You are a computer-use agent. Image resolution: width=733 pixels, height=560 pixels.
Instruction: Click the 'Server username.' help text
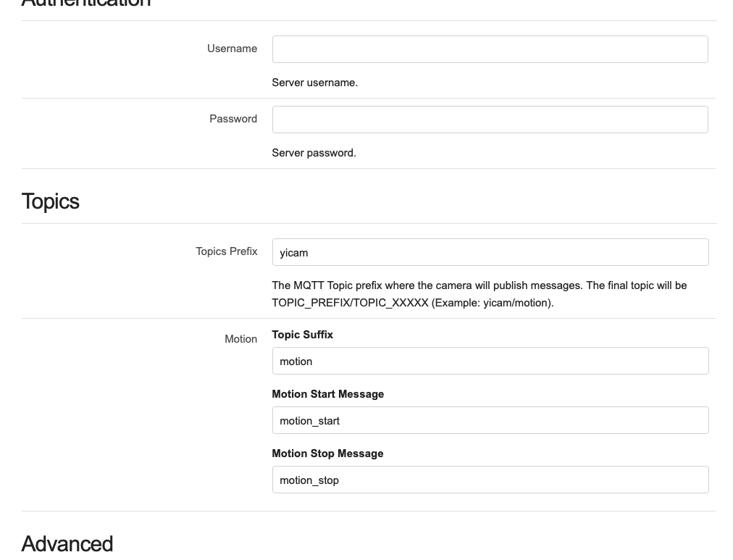pos(314,83)
